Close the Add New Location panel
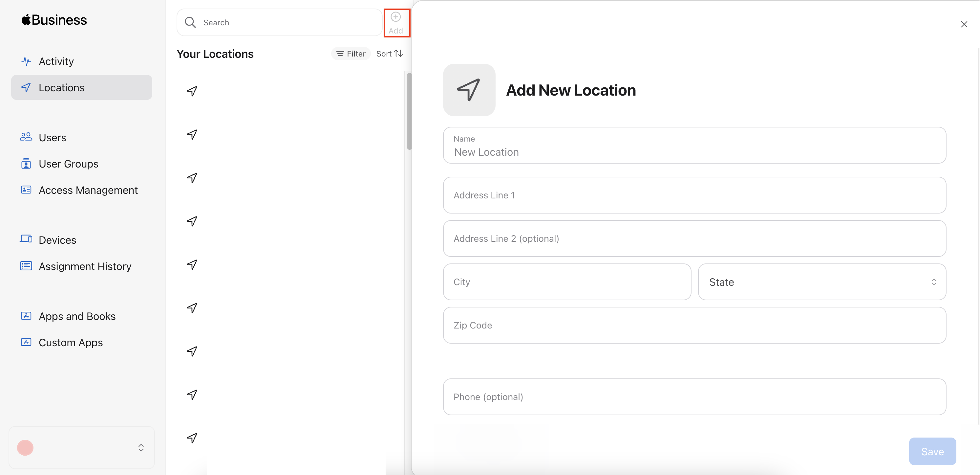 (x=964, y=24)
